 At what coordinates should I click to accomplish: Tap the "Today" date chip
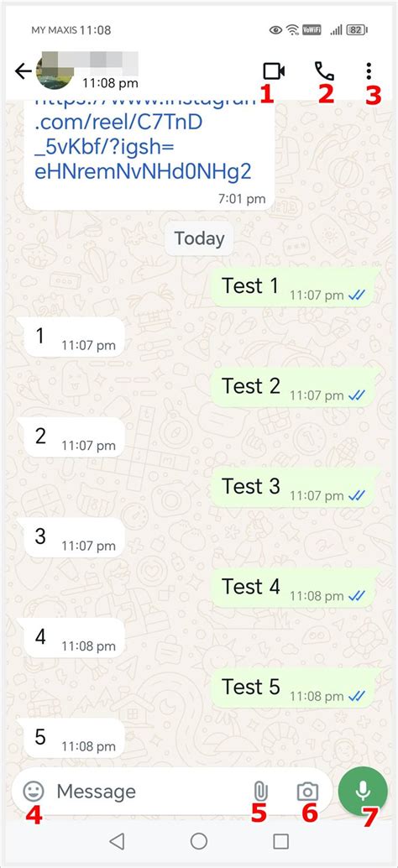(199, 238)
